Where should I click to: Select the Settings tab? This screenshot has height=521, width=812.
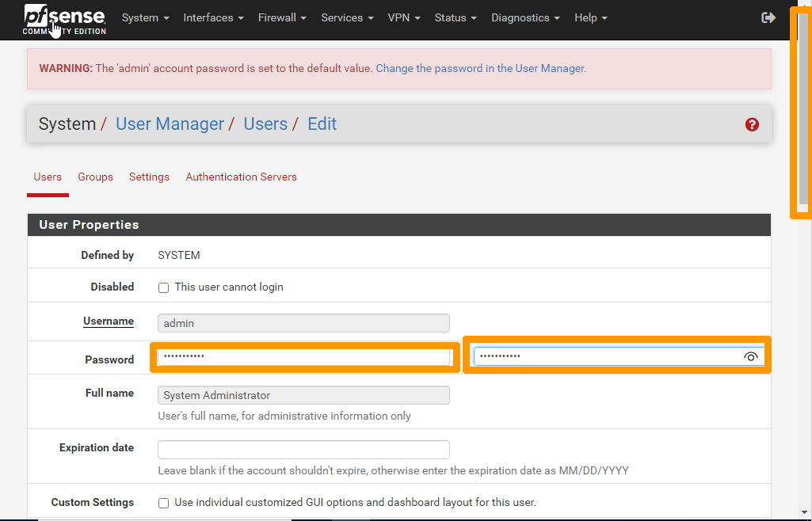149,177
